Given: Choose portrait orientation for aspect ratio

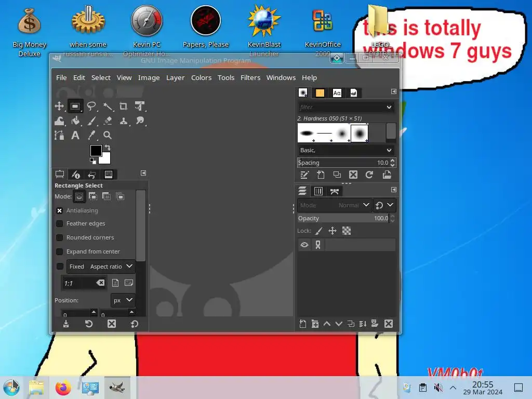Looking at the screenshot, I should 115,283.
